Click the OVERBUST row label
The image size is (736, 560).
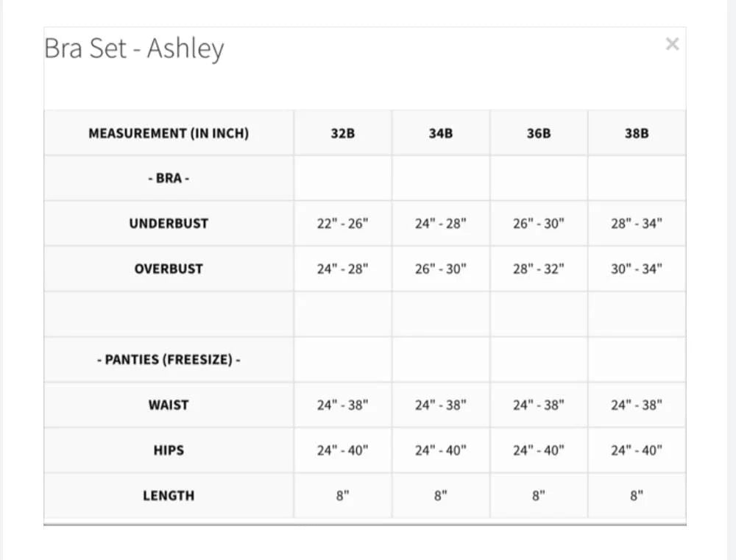point(169,269)
